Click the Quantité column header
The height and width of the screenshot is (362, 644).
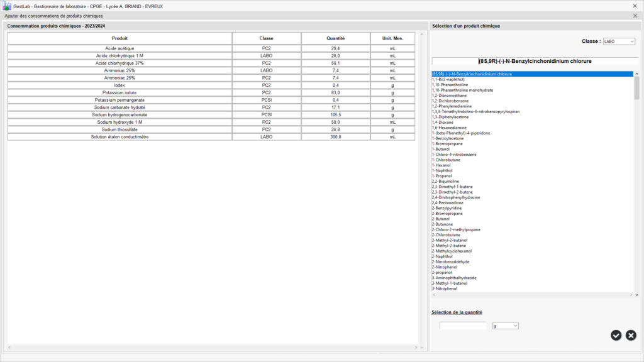[335, 38]
